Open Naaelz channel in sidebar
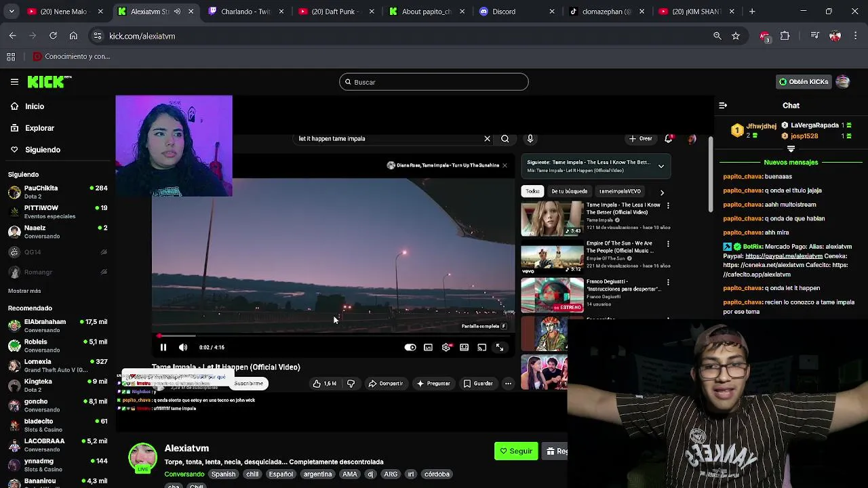868x488 pixels. pyautogui.click(x=58, y=232)
